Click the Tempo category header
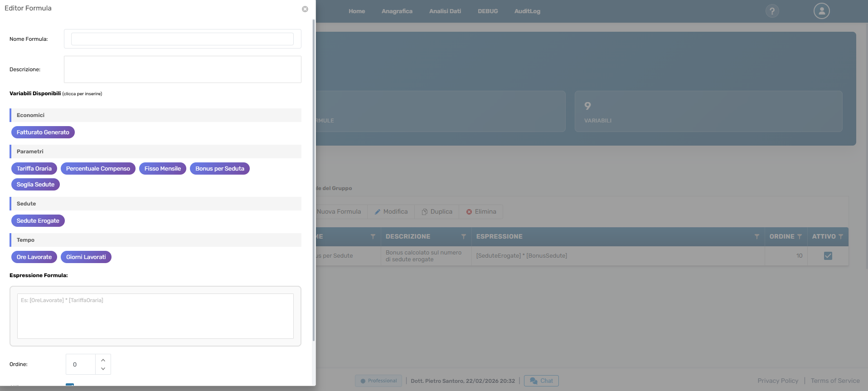This screenshot has width=868, height=391. tap(155, 240)
